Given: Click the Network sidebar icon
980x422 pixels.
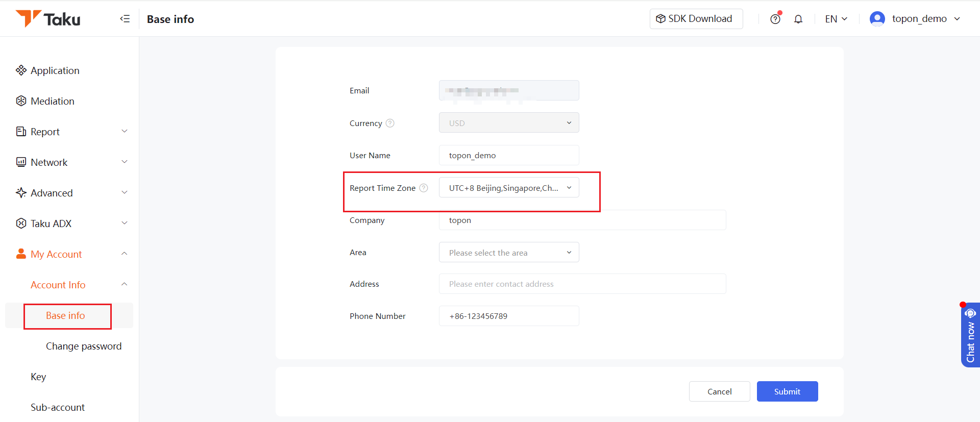Looking at the screenshot, I should coord(21,162).
